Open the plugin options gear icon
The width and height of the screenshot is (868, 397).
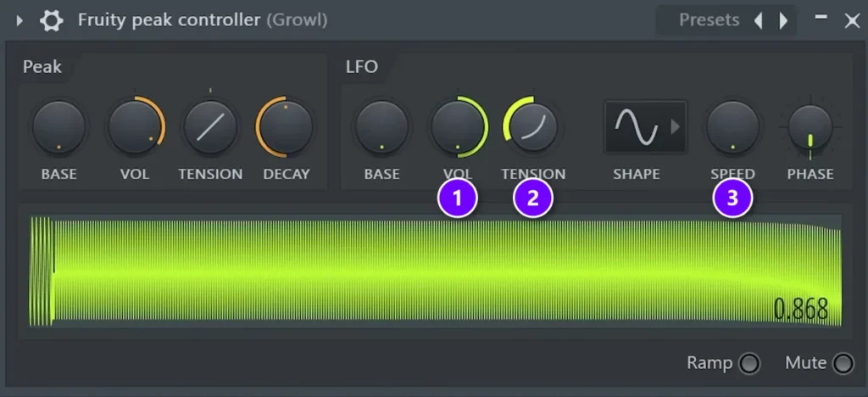pos(51,21)
